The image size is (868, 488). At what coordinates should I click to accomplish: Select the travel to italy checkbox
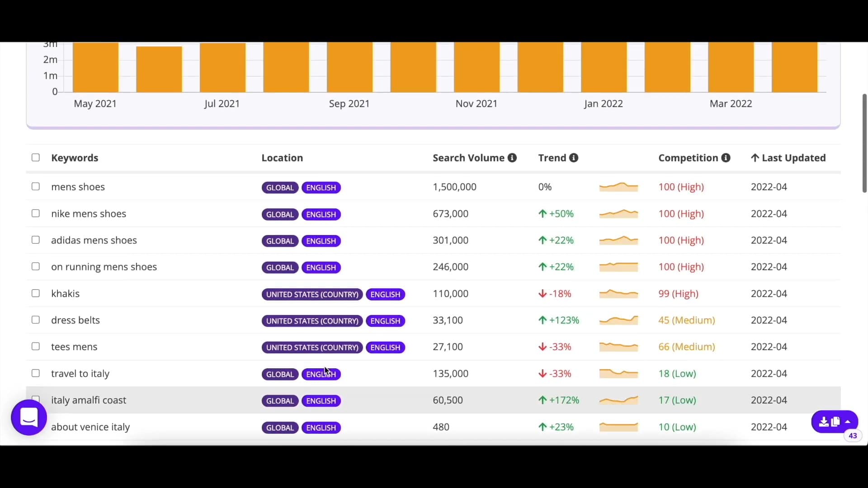36,373
